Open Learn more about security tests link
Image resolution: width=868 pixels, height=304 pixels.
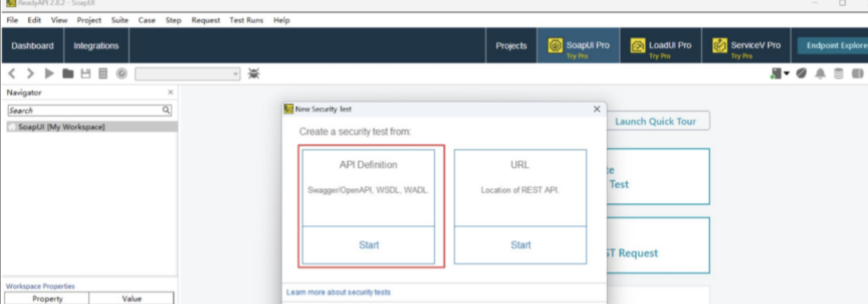(x=338, y=292)
